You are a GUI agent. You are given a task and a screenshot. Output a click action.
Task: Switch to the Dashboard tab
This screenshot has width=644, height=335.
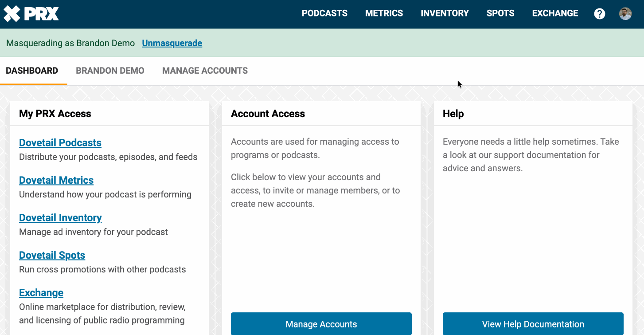point(32,71)
